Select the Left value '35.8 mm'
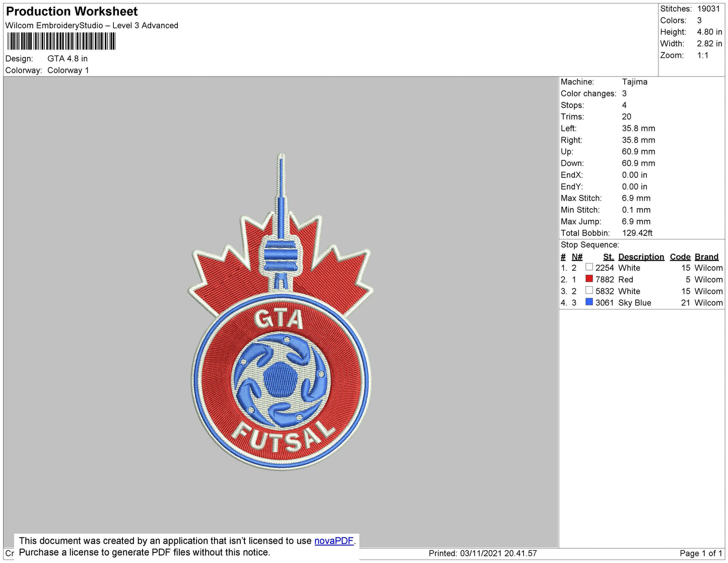728x563 pixels. (639, 129)
